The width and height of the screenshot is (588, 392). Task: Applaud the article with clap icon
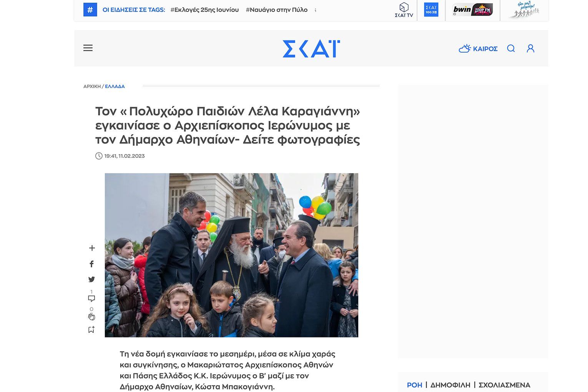point(91,317)
